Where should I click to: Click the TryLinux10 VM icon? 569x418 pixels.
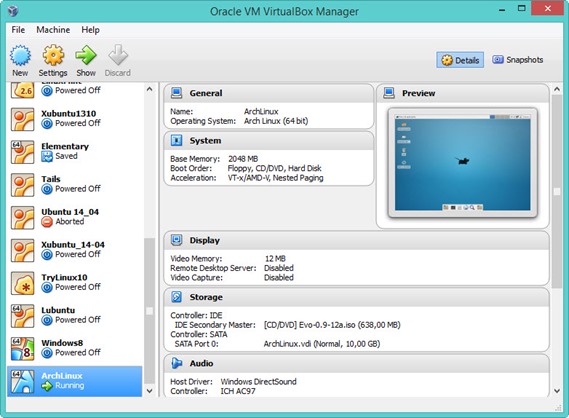tap(22, 283)
